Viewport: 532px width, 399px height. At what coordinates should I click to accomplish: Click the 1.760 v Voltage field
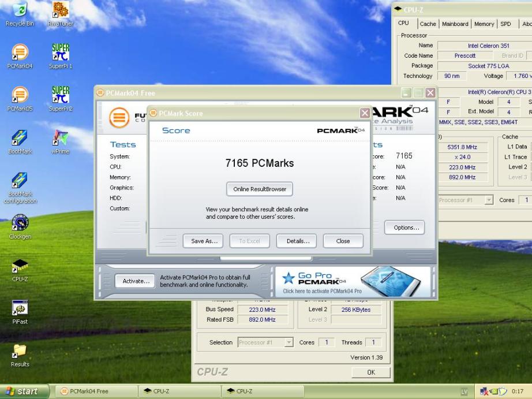click(519, 76)
